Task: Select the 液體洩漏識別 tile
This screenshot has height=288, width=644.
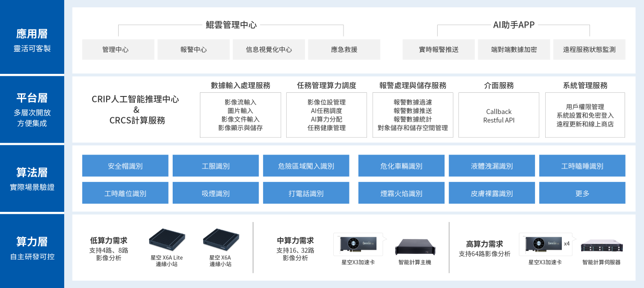Action: coord(492,166)
